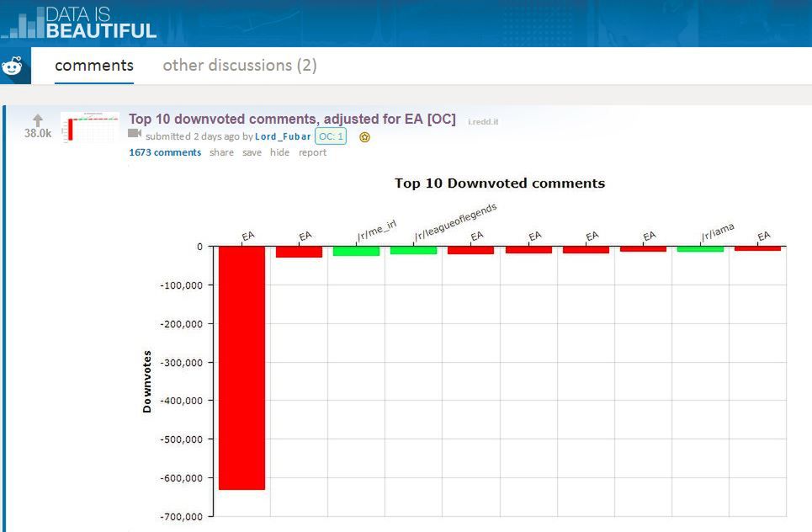Click the 'OC: 1' flair badge
Image resolution: width=812 pixels, height=532 pixels.
331,136
